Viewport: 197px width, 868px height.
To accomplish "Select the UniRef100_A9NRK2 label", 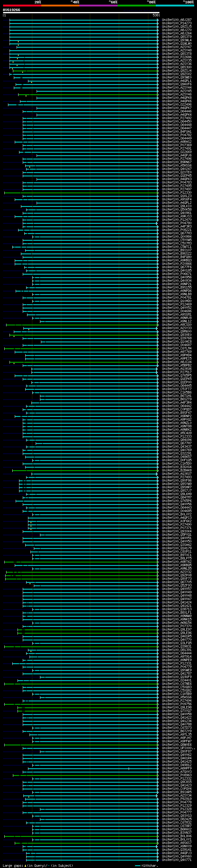I will [177, 430].
